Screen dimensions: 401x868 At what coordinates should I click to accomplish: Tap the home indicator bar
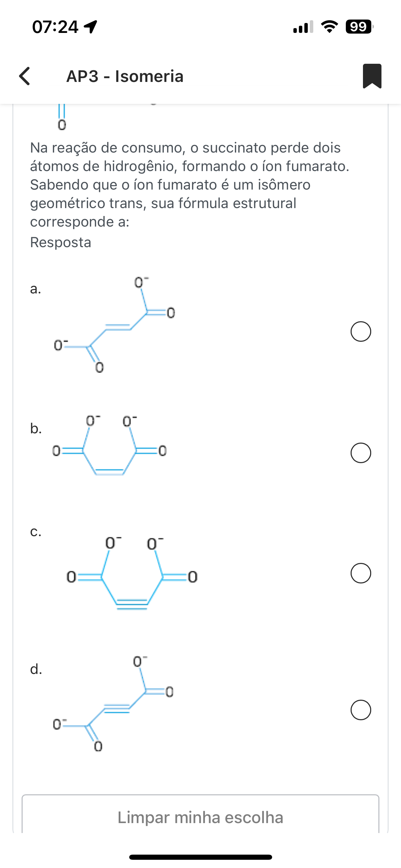(x=200, y=857)
